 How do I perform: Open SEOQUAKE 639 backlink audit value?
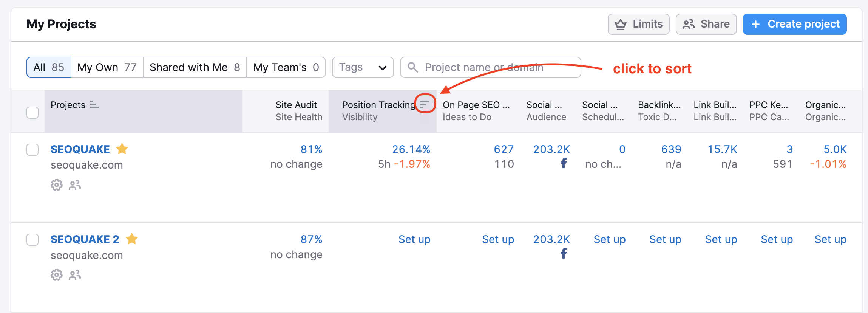pos(671,149)
